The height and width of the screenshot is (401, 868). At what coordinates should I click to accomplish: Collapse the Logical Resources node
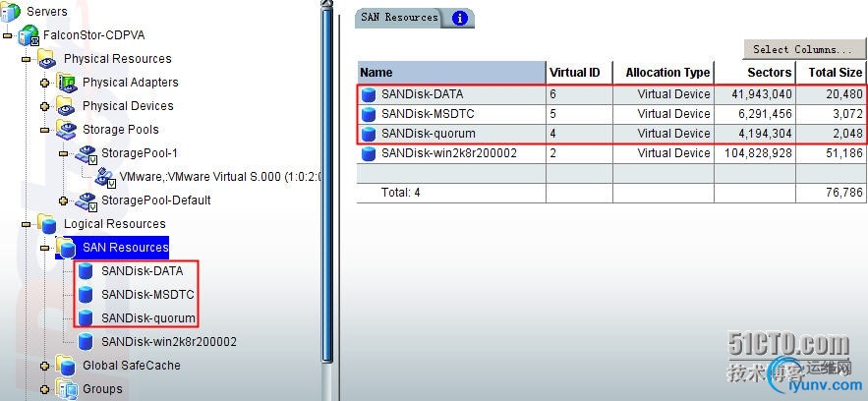tap(26, 224)
